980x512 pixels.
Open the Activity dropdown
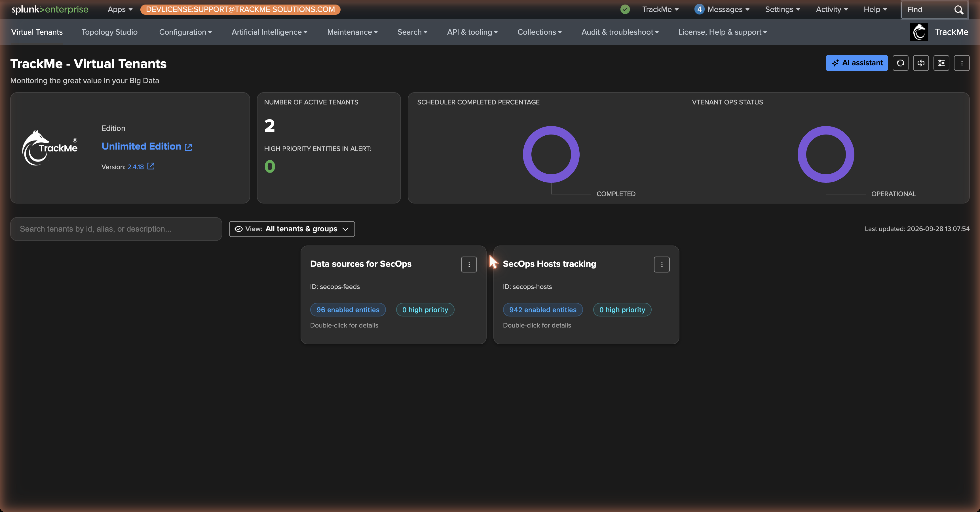click(x=832, y=10)
